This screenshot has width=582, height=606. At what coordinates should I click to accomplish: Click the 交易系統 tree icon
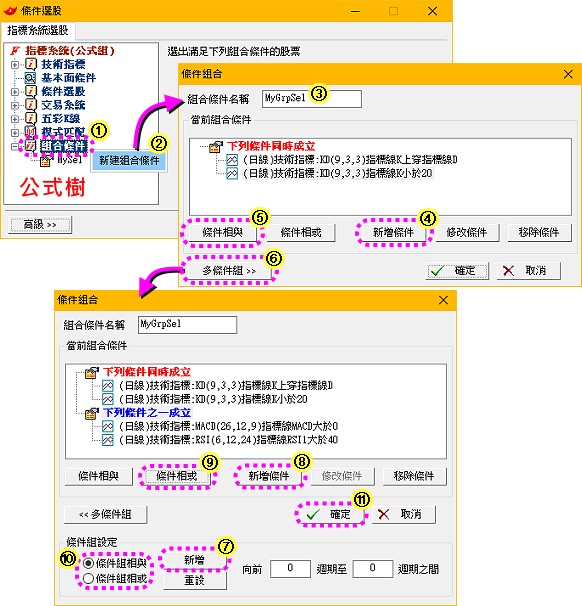[x=31, y=105]
